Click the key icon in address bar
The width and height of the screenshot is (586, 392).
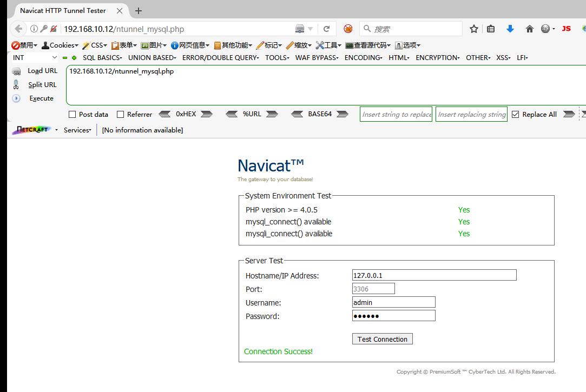pyautogui.click(x=44, y=29)
